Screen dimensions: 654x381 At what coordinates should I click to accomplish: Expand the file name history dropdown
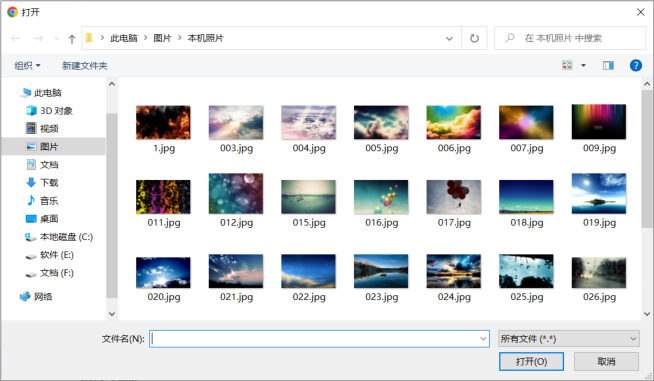pyautogui.click(x=483, y=339)
